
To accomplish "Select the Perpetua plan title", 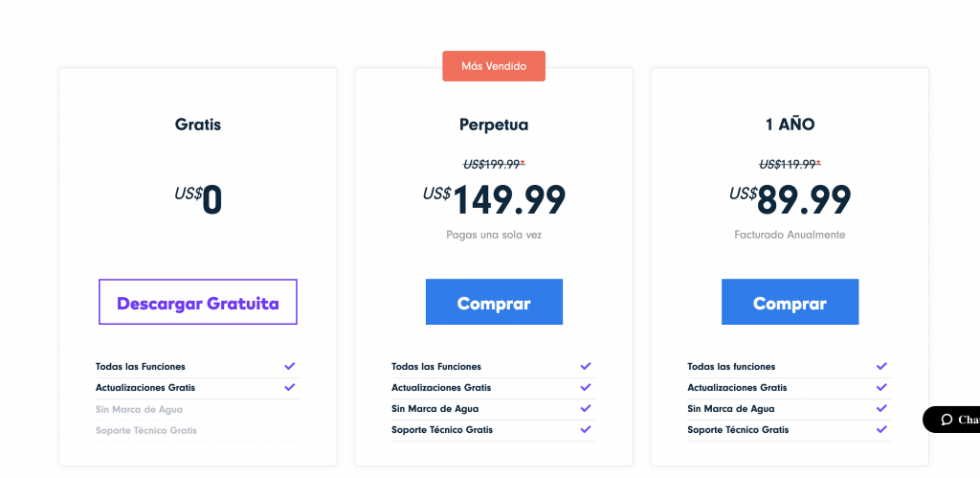I will click(494, 125).
